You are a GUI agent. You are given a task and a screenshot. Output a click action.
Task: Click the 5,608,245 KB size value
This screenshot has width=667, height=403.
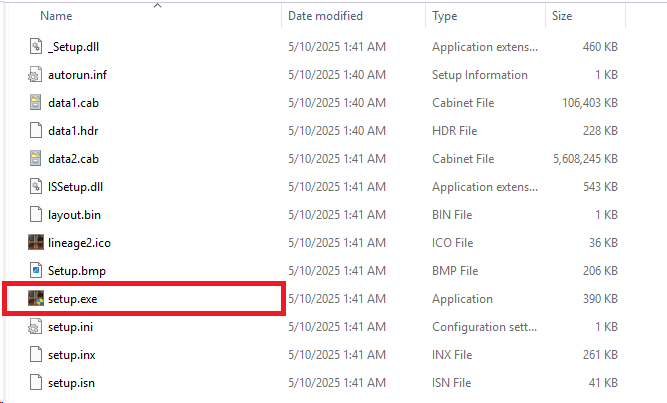(585, 159)
